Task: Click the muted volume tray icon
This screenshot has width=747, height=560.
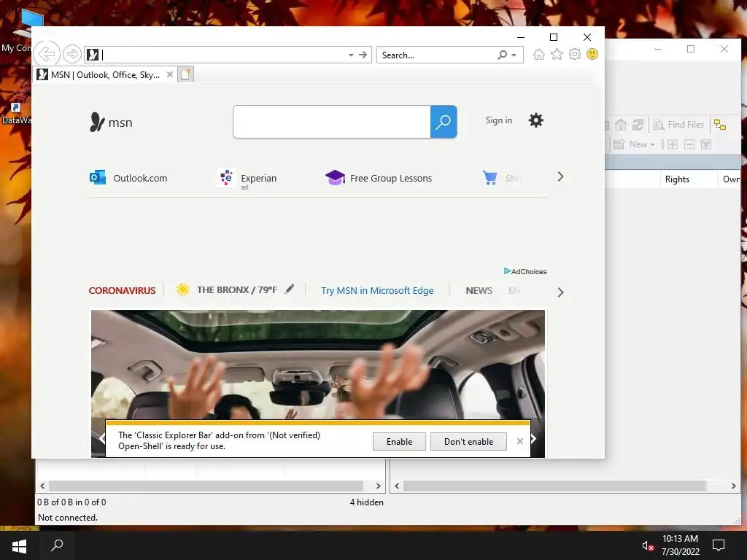Action: (x=648, y=546)
